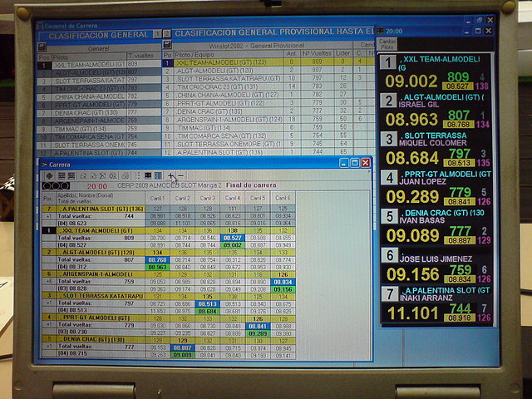
Task: Minimize the Carrera window
Action: tap(343, 163)
